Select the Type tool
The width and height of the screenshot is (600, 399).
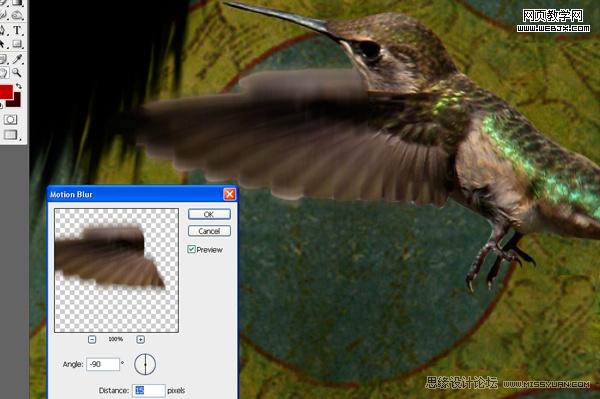pyautogui.click(x=17, y=30)
